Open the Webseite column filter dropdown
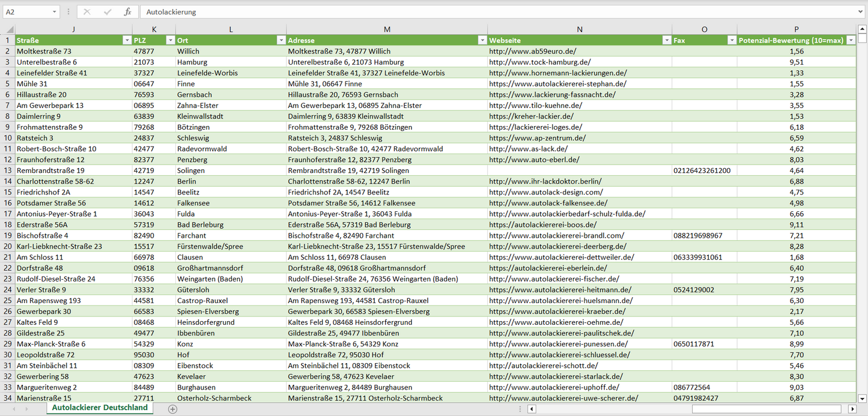868x416 pixels. coord(666,40)
